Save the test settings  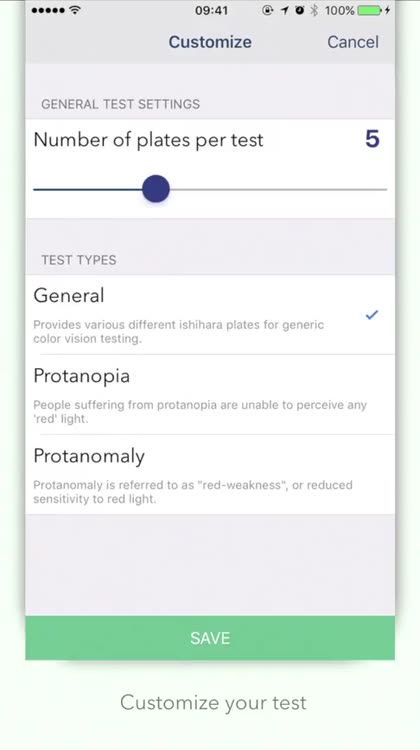[210, 638]
